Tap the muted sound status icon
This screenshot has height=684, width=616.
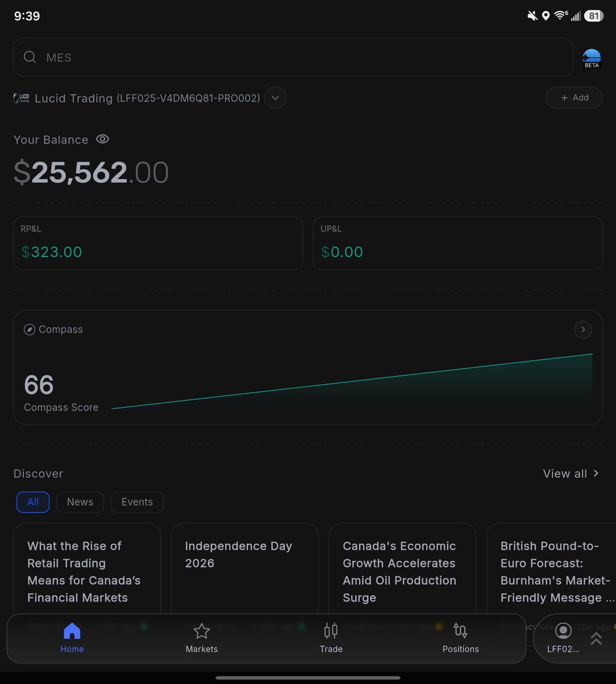[532, 16]
